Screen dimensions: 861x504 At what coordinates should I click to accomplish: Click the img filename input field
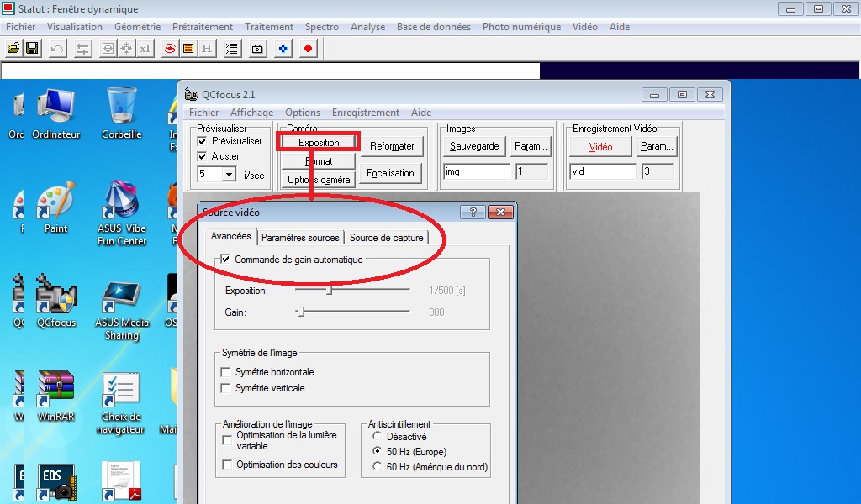(477, 171)
